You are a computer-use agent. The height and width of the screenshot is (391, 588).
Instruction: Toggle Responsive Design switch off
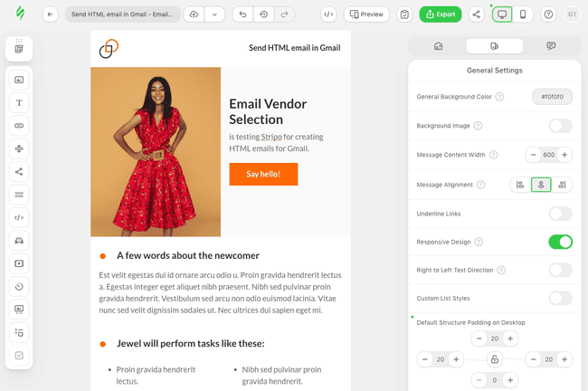click(560, 242)
